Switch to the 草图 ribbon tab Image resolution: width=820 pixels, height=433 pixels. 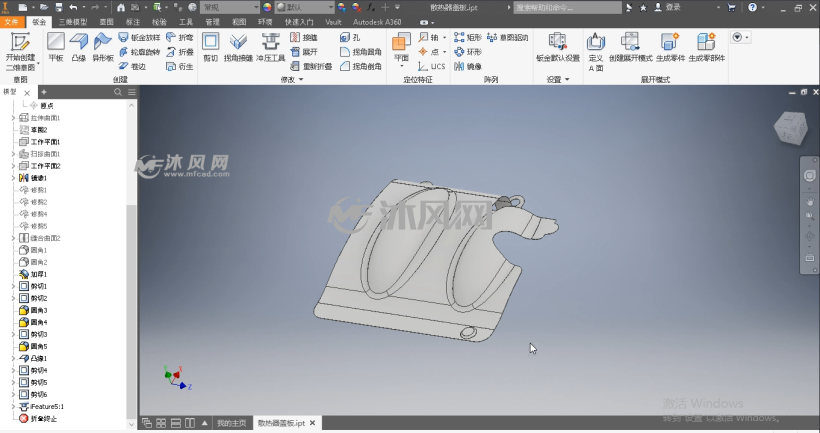[x=107, y=22]
